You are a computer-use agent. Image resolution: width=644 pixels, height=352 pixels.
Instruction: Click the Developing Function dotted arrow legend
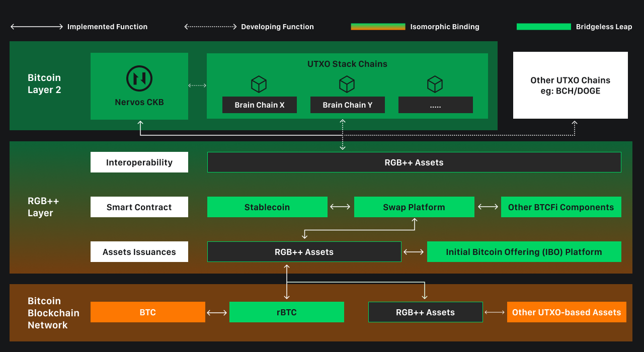click(x=210, y=27)
